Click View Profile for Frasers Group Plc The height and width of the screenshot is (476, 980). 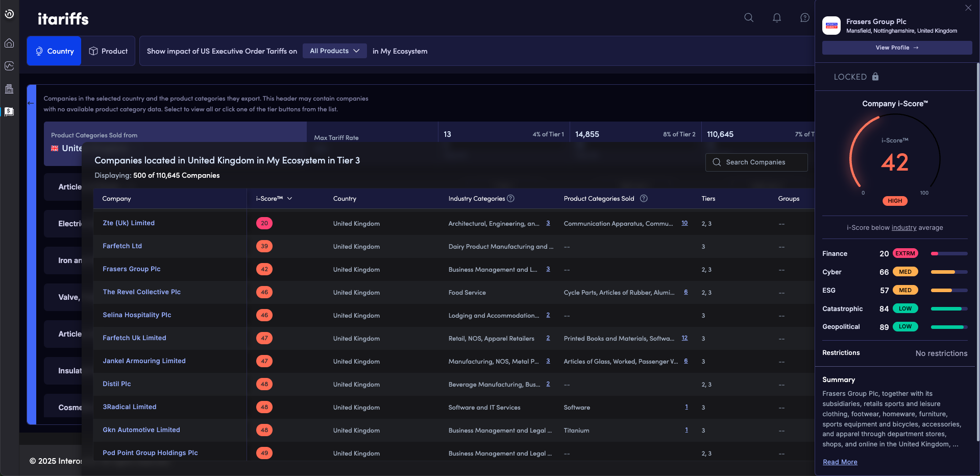pyautogui.click(x=896, y=47)
